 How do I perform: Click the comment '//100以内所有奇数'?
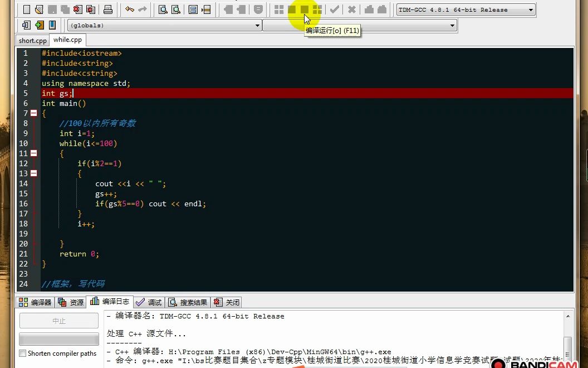[97, 123]
